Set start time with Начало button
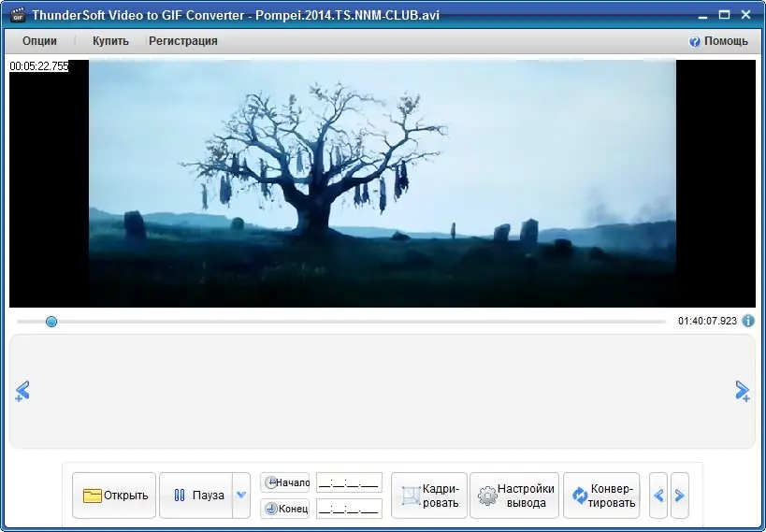The image size is (766, 532). tap(285, 482)
